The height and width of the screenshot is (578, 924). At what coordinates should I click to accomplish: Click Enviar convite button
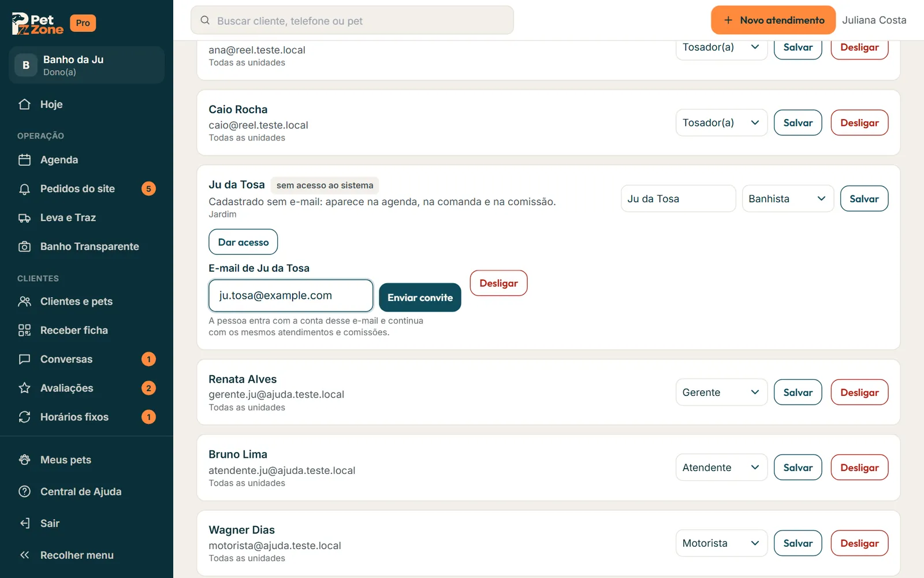[x=420, y=298]
